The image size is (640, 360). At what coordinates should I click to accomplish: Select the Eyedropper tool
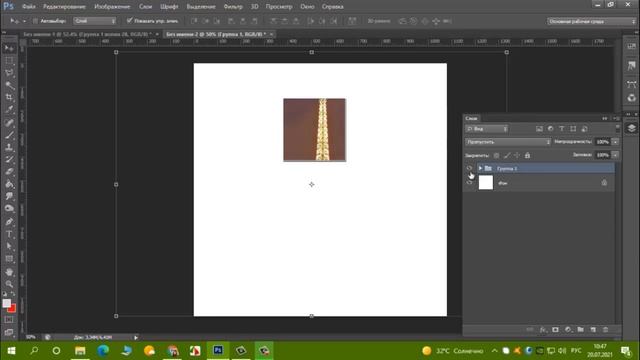tap(9, 110)
